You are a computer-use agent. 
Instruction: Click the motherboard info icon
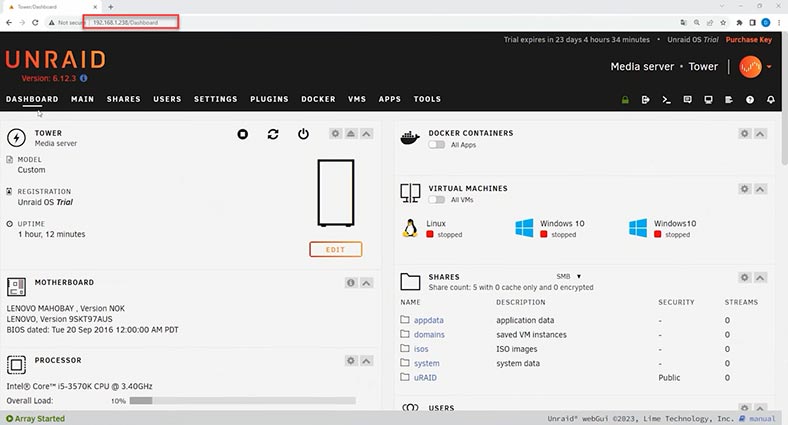[351, 283]
